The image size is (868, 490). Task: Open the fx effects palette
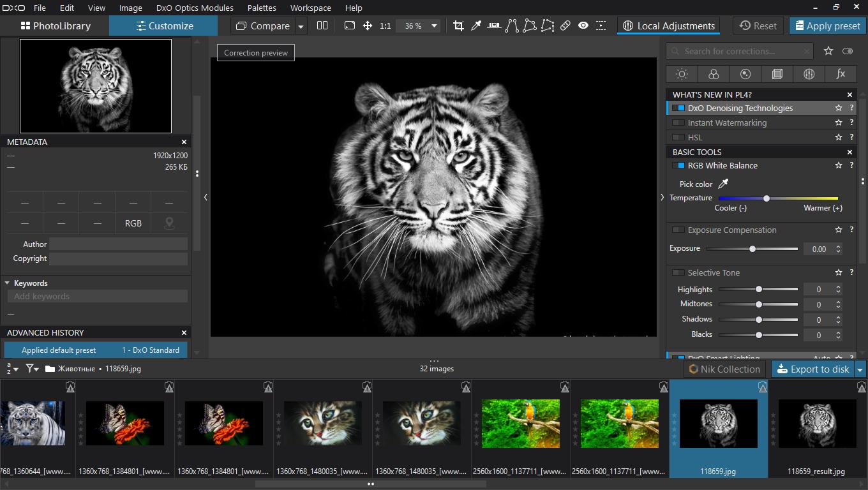[841, 74]
